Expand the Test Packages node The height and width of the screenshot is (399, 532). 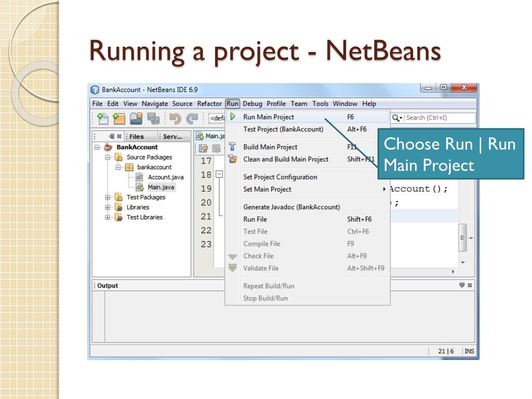[108, 197]
